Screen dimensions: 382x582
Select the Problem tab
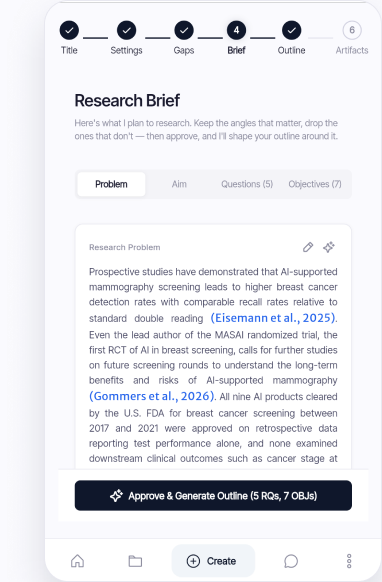tap(111, 184)
